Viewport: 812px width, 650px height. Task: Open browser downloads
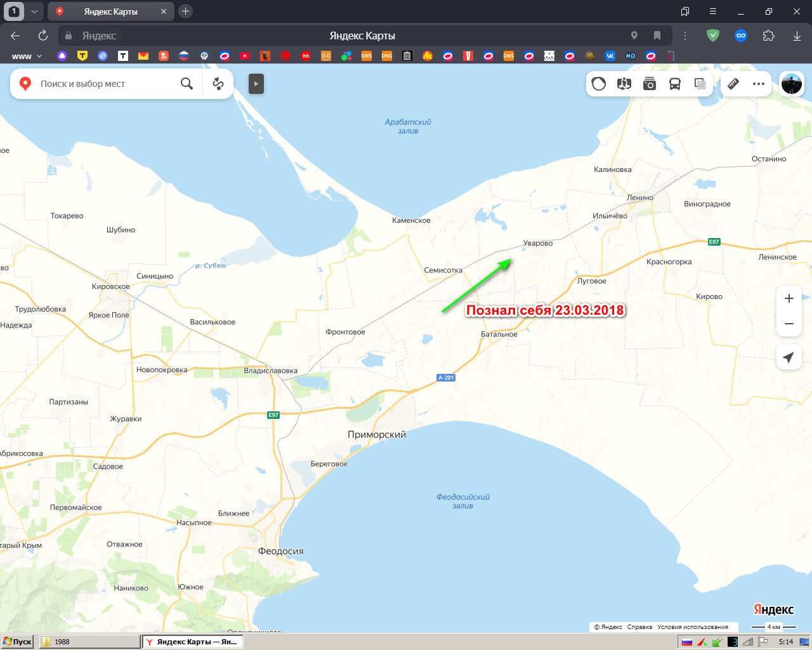pyautogui.click(x=797, y=36)
